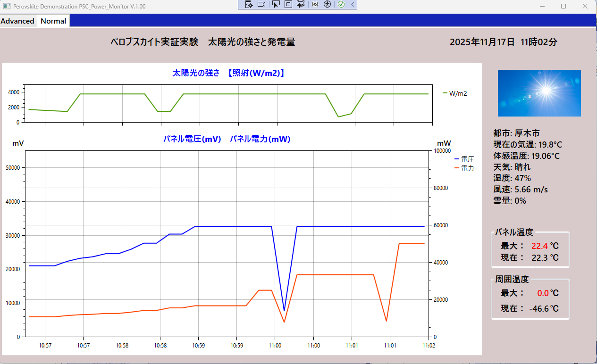Click the 現在の気温: 19.8°C reading

tap(528, 144)
